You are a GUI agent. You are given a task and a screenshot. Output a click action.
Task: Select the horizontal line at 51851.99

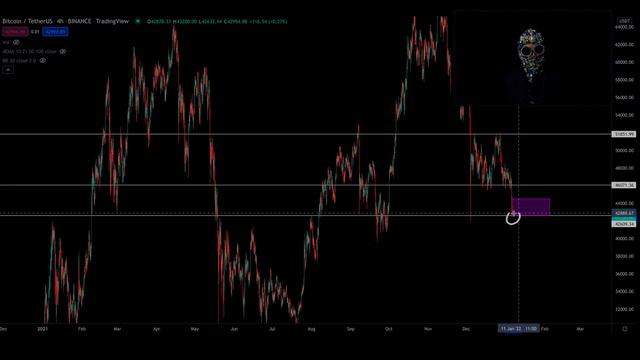click(305, 134)
